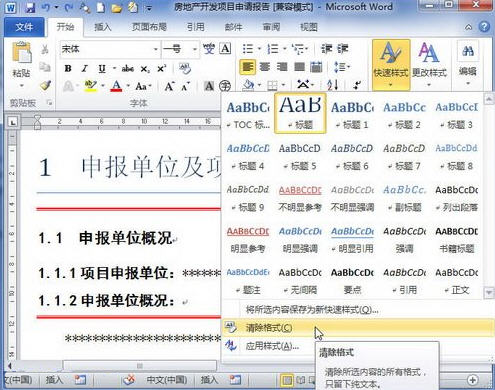Click the Clear Formatting icon in font group
Screen dimensions: 495x390
click(184, 68)
